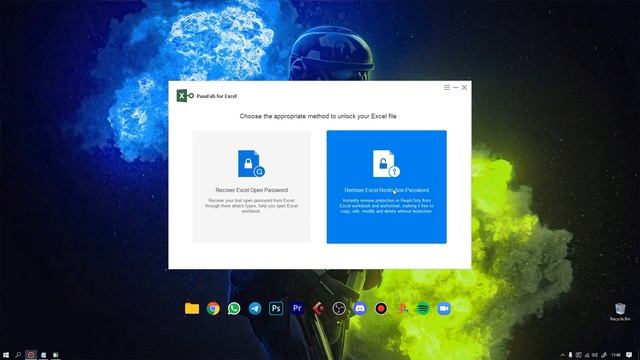Image resolution: width=640 pixels, height=360 pixels.
Task: Click the microphone icon in system tray
Action: (x=570, y=355)
